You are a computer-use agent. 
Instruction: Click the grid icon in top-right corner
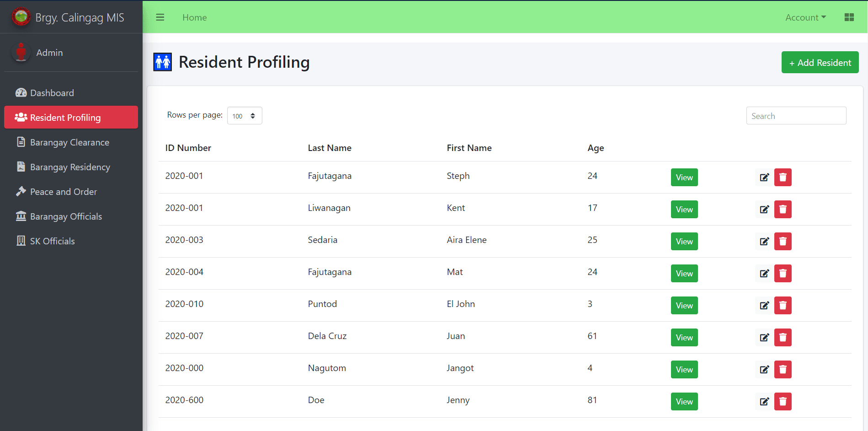[x=849, y=17]
